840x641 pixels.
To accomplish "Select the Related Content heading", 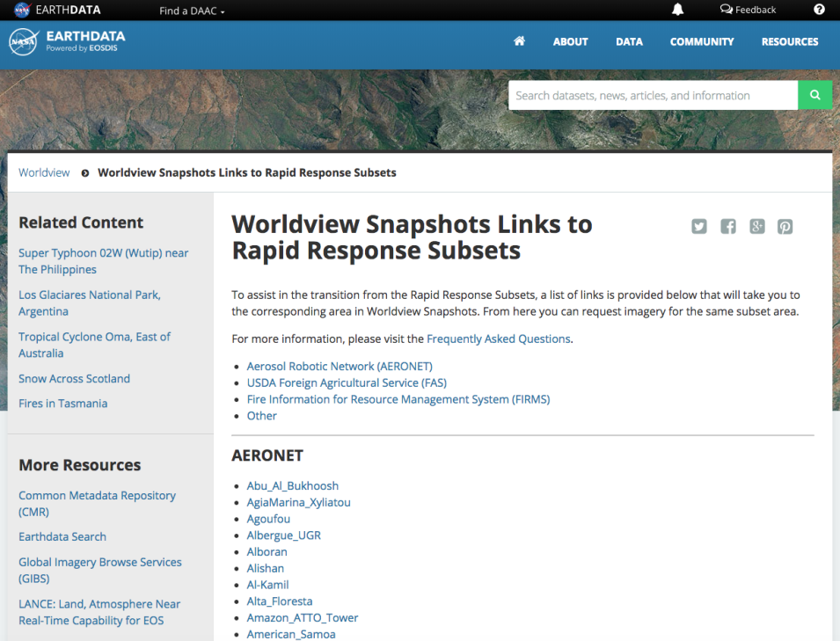I will click(81, 222).
